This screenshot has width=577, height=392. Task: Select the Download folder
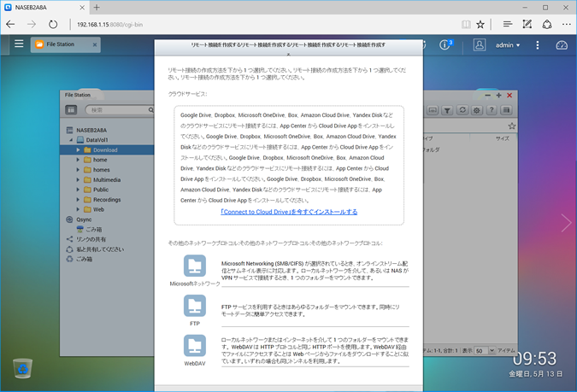(x=107, y=150)
